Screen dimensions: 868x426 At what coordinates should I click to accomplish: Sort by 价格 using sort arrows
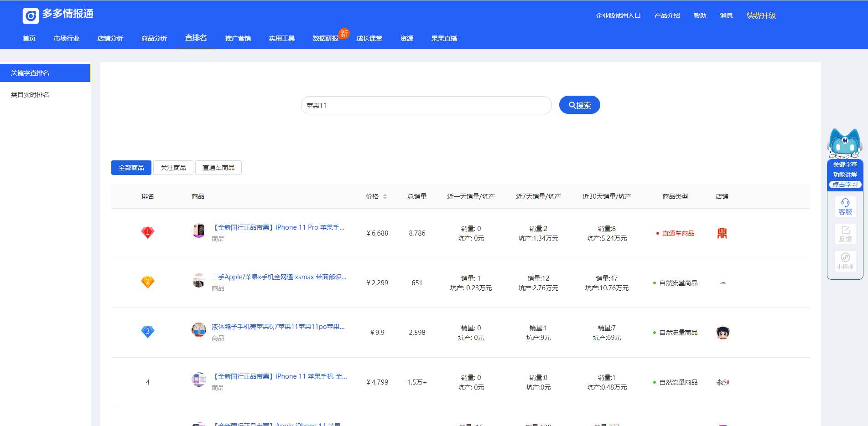[385, 196]
